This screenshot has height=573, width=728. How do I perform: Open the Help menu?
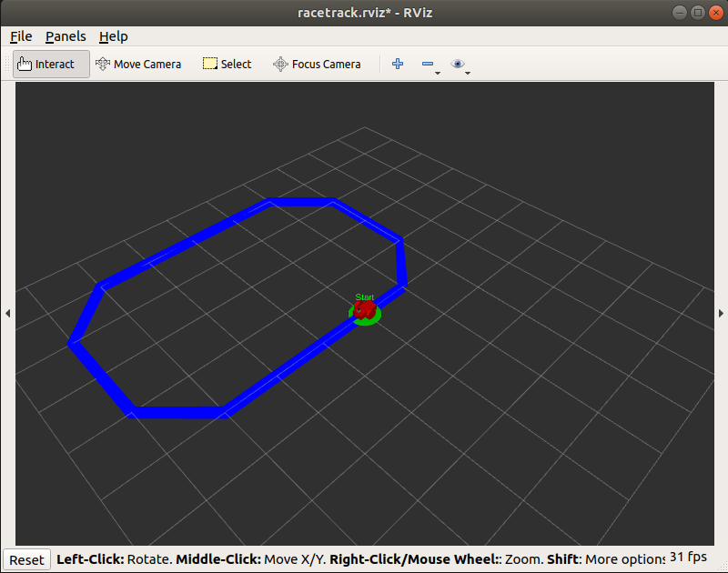113,36
